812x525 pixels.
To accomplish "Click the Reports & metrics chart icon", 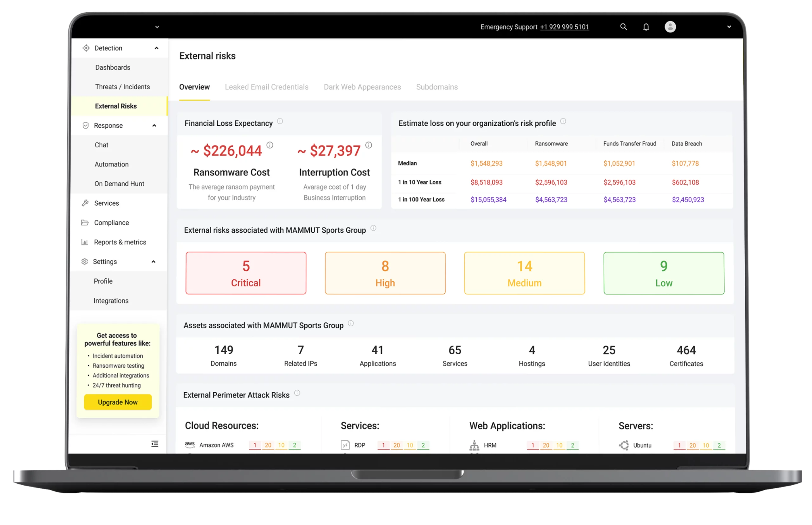I will tap(84, 242).
